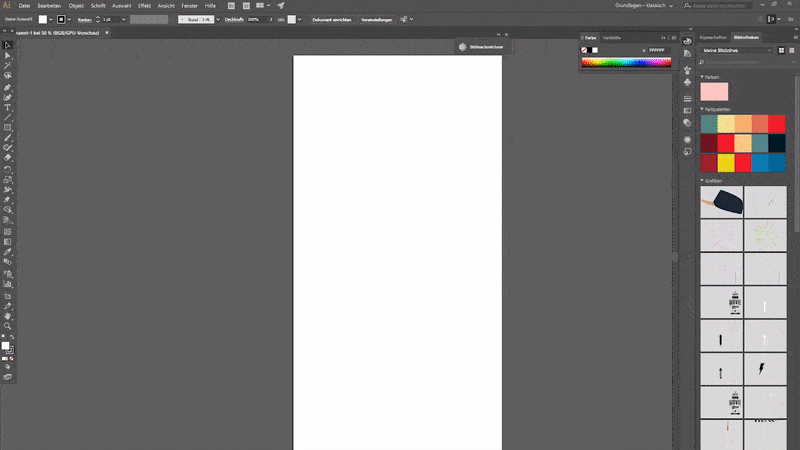
Task: Select the dark blue shape graphic thumbnail
Action: click(x=721, y=202)
